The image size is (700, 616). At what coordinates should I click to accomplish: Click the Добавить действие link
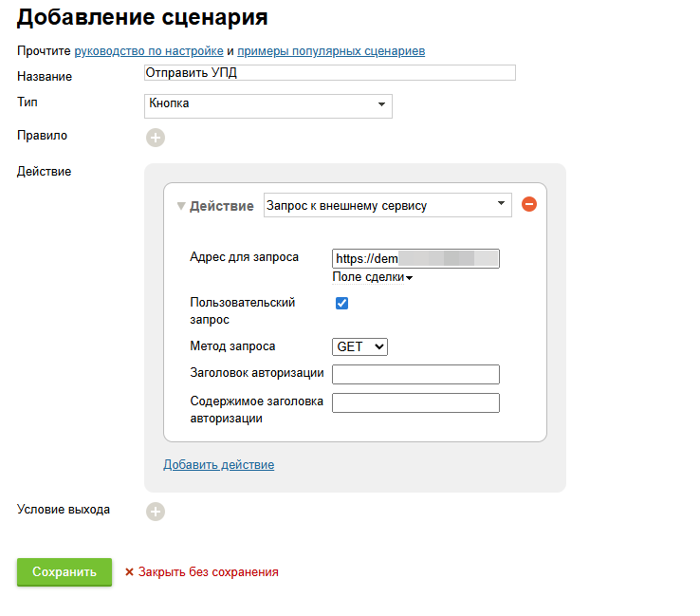coord(218,465)
